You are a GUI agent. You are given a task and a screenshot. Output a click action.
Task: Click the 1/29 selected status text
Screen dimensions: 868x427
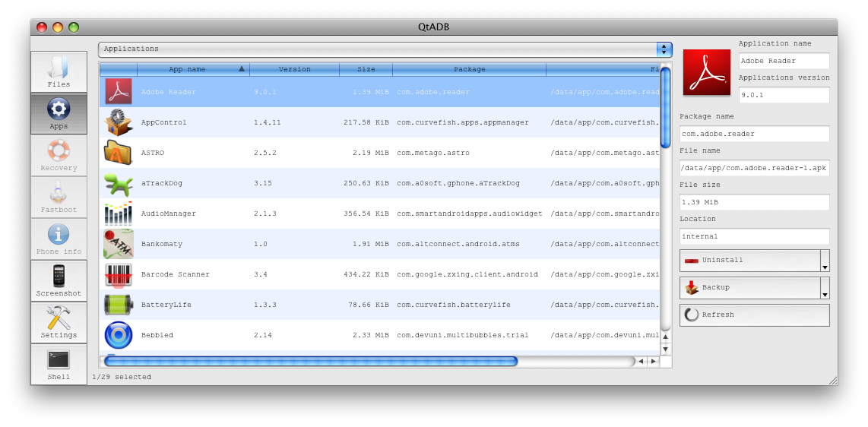click(122, 377)
